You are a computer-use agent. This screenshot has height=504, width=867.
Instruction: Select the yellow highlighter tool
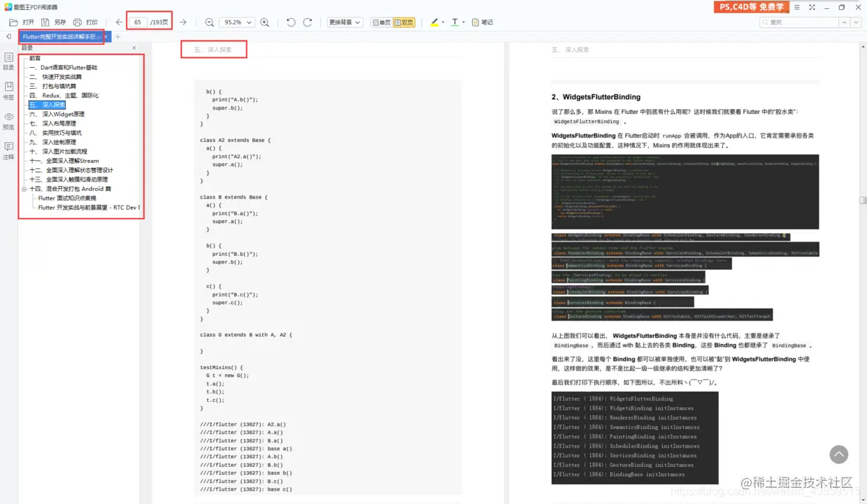click(434, 22)
